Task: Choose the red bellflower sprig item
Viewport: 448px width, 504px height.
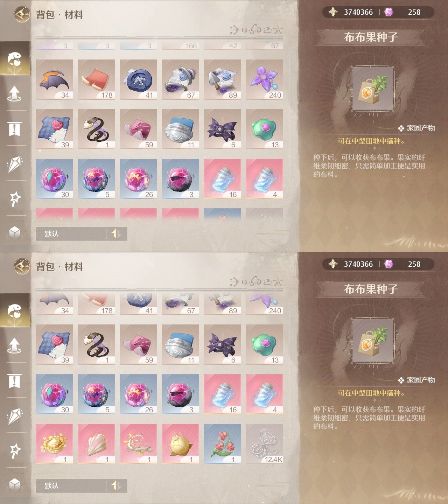Action: point(222,444)
